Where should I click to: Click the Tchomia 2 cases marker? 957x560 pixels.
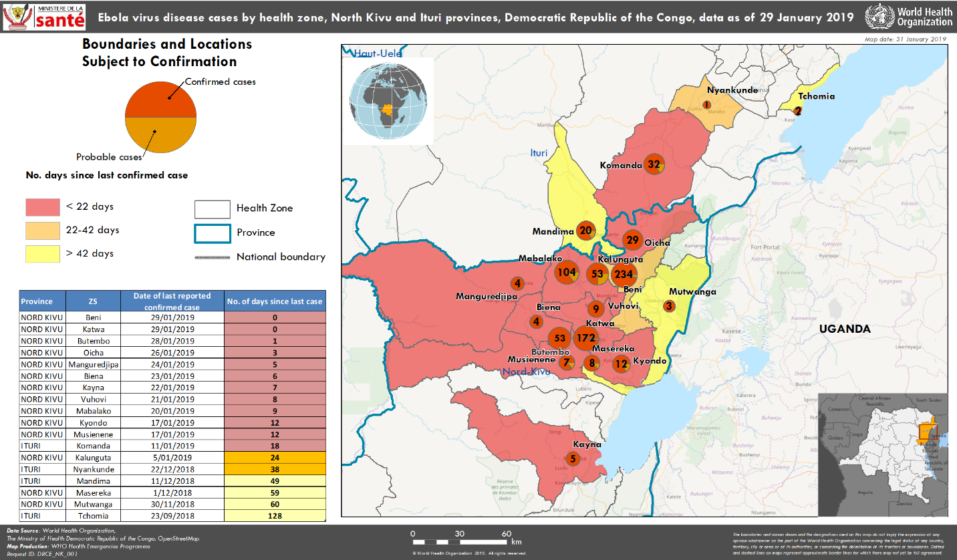797,111
